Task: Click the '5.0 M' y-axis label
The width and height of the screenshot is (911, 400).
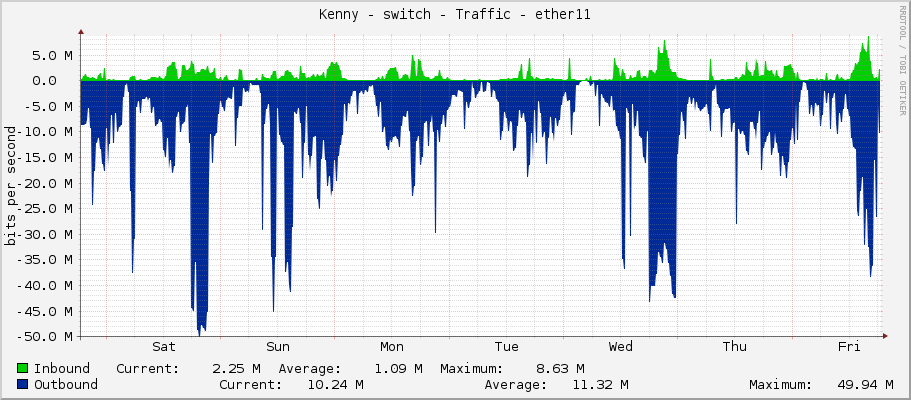Action: click(x=52, y=55)
